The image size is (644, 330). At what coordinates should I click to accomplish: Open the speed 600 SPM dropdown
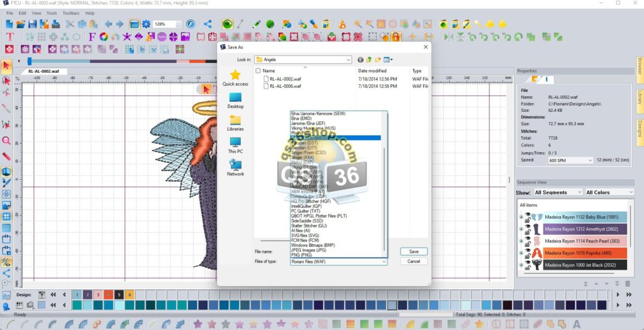coord(589,160)
